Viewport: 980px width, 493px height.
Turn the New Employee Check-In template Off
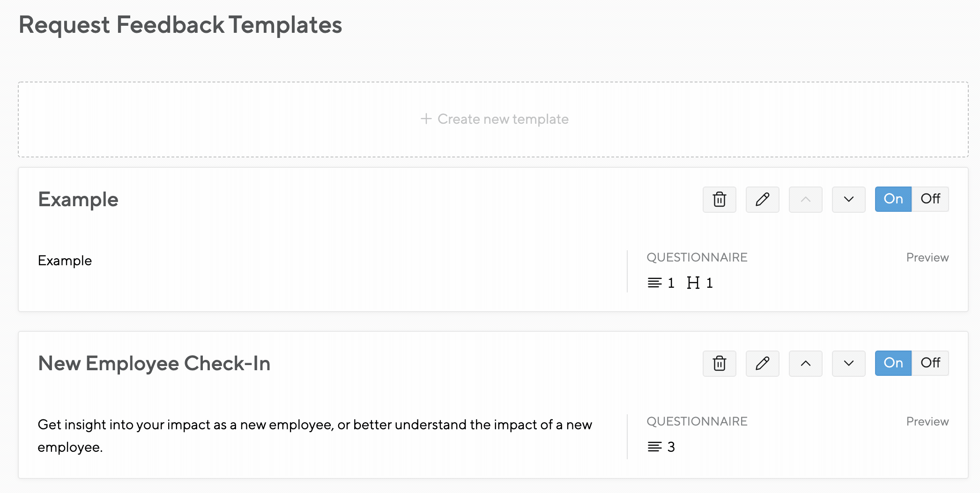[930, 363]
